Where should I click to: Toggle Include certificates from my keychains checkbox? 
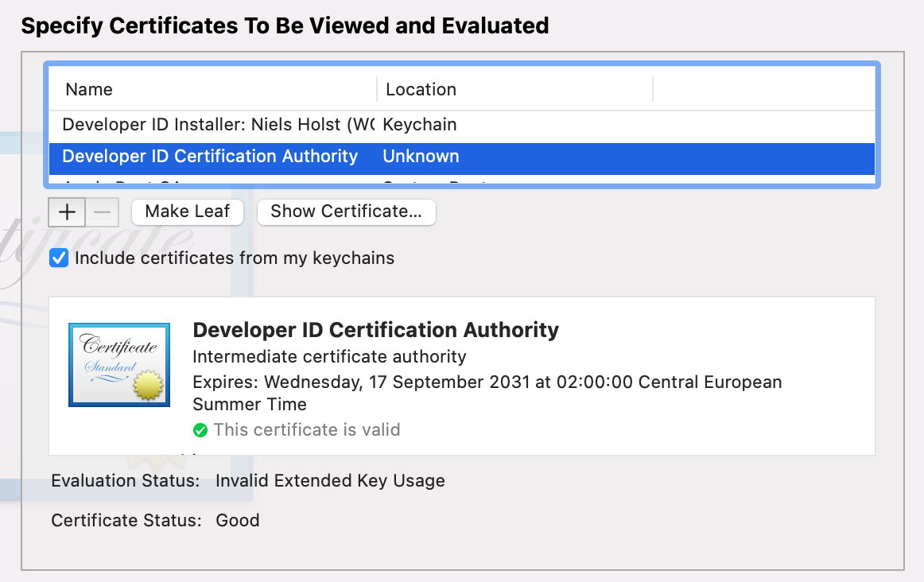(x=59, y=258)
